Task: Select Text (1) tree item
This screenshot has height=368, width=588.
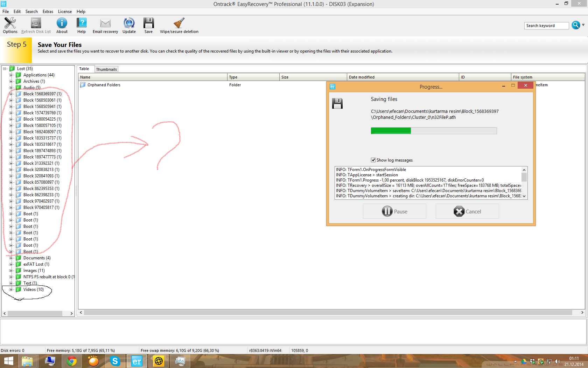Action: pos(30,283)
